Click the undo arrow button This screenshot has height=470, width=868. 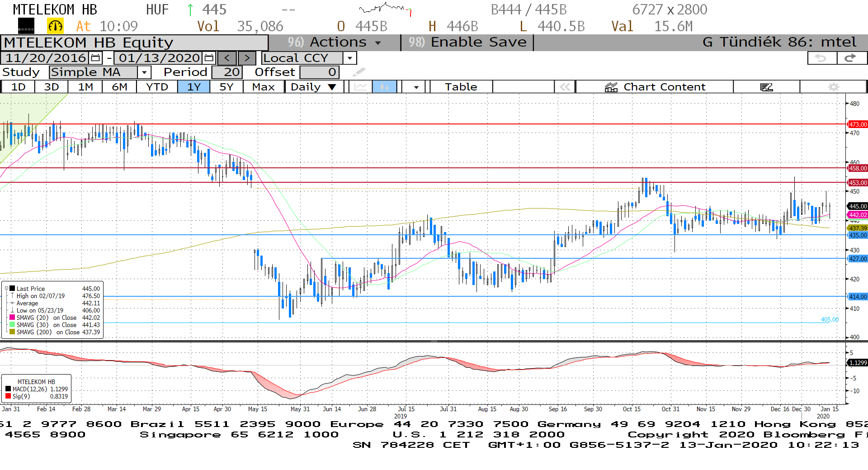(x=821, y=58)
